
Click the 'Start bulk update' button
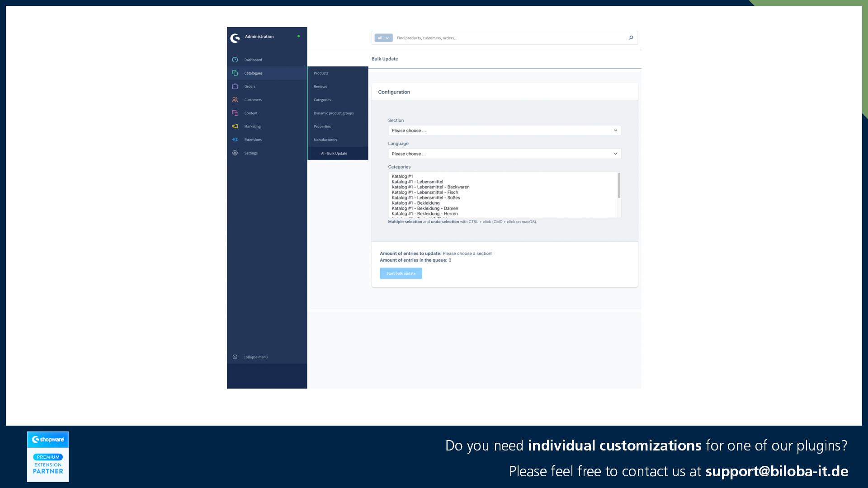401,273
